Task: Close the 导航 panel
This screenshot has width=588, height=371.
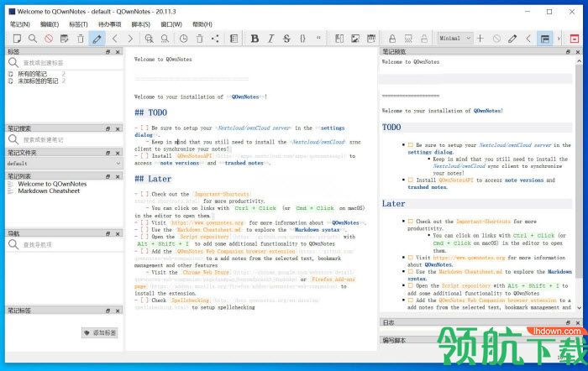Action: click(118, 234)
